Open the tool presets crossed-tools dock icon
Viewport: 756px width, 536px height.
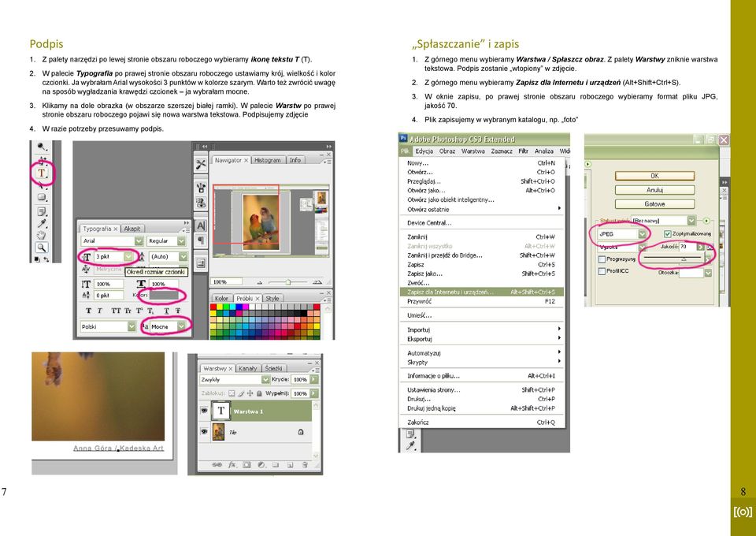[201, 165]
